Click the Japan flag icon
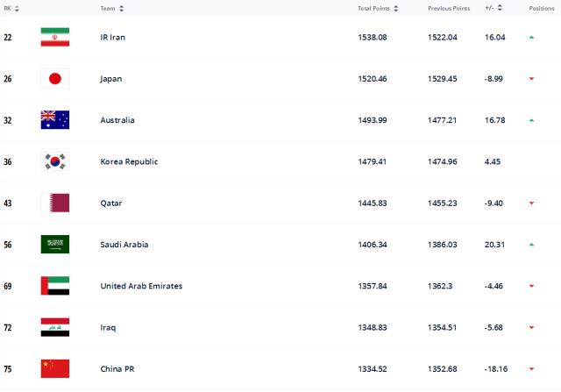Screen dimensions: 561x392 [x=54, y=79]
